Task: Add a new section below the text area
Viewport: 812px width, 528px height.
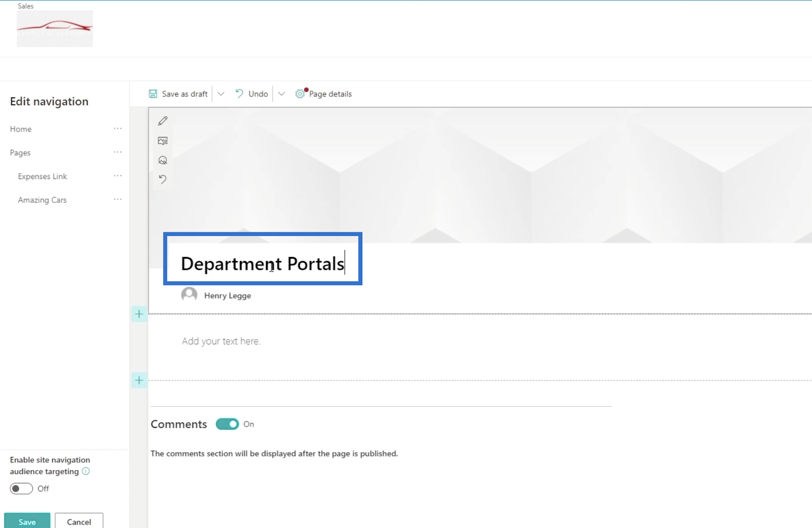Action: 139,380
